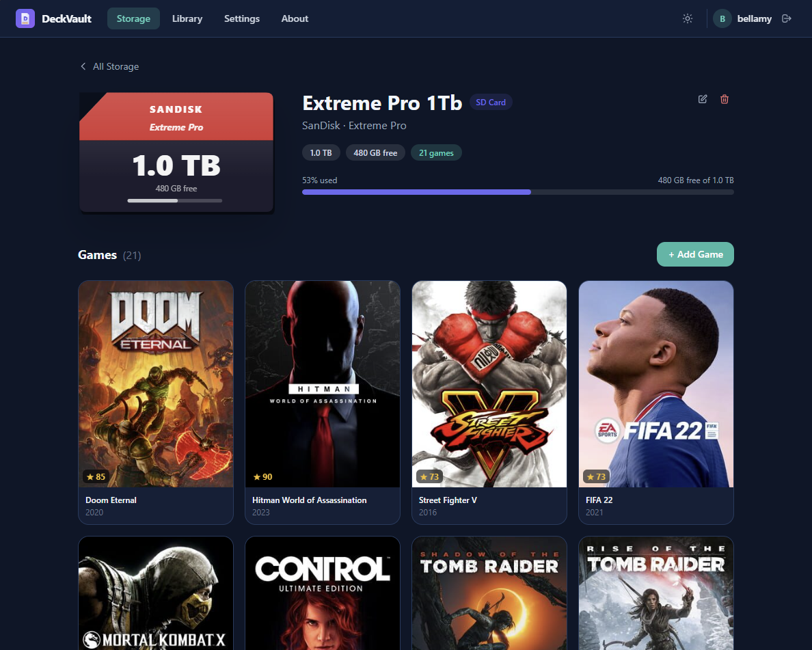Screen dimensions: 812x650
Task: Open the Rise of the Tomb Raider cover
Action: click(656, 593)
